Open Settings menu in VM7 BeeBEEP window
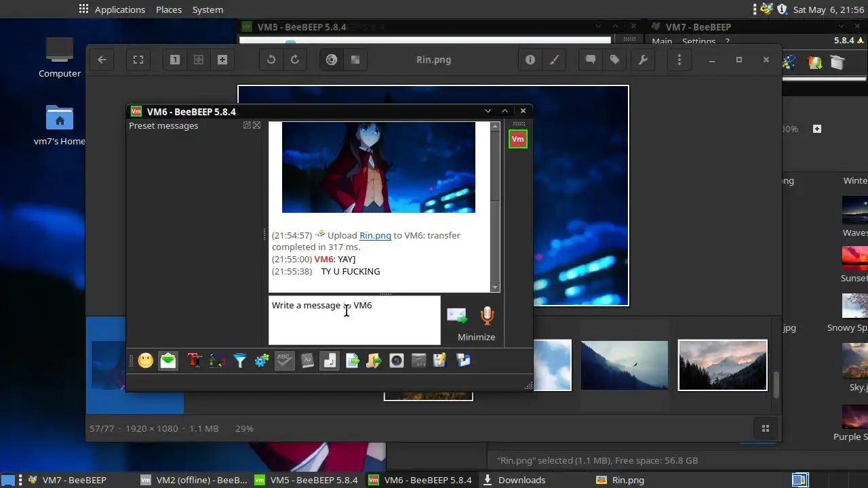Image resolution: width=868 pixels, height=488 pixels. [698, 41]
